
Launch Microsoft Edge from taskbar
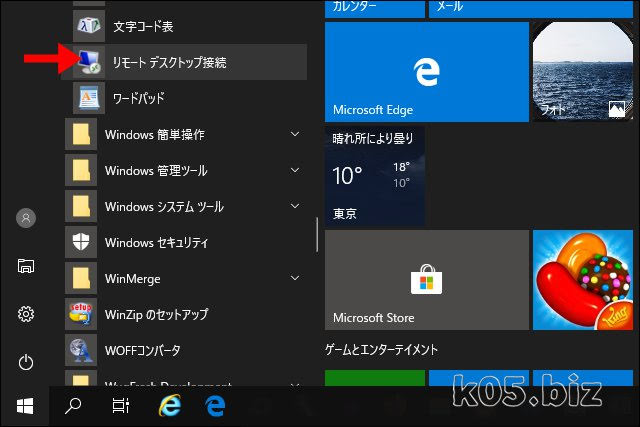pos(215,406)
